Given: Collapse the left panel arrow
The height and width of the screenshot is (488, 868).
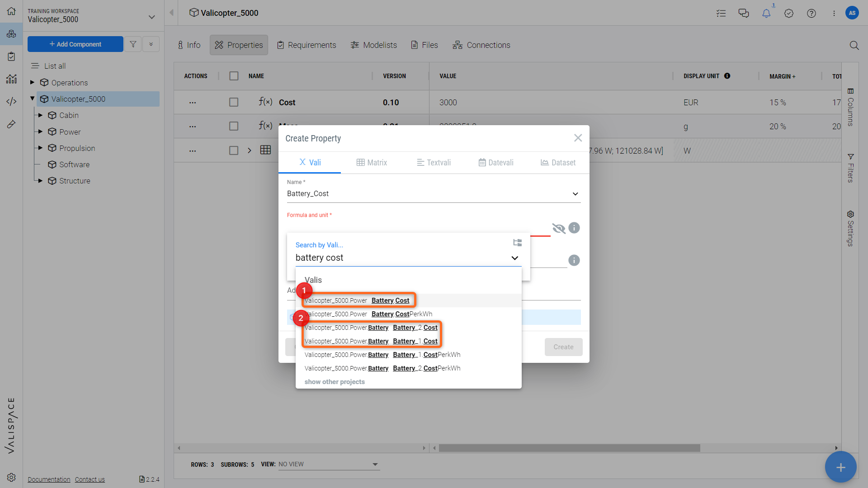Looking at the screenshot, I should (171, 13).
